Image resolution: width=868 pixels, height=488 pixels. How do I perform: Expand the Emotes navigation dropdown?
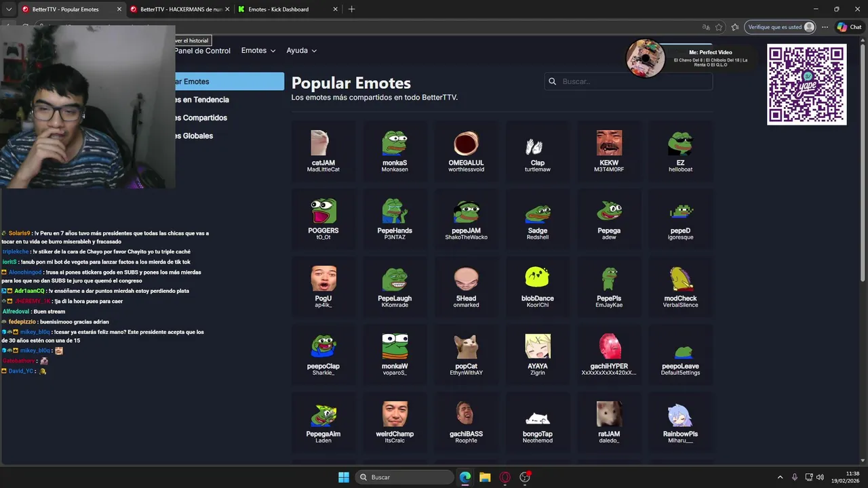click(258, 51)
